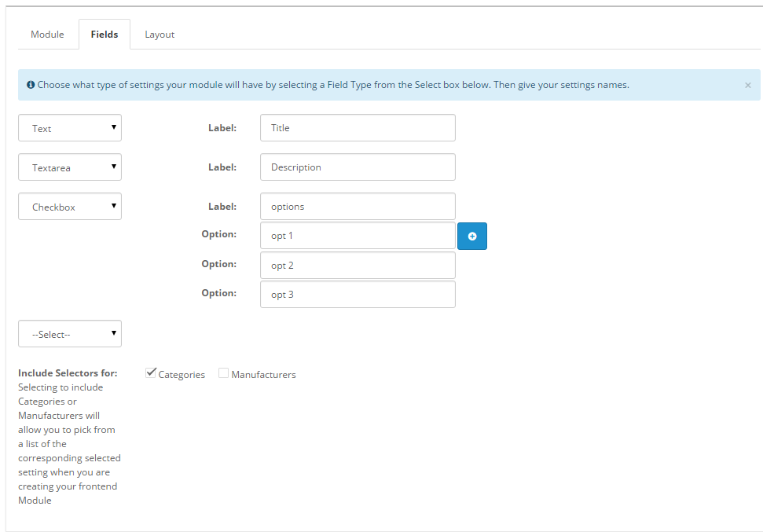Click the Title label input field

tap(358, 128)
